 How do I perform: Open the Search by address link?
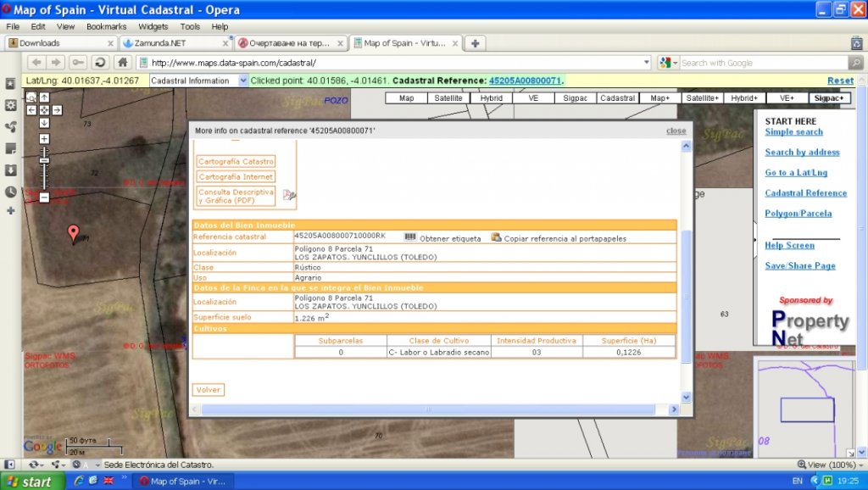802,153
